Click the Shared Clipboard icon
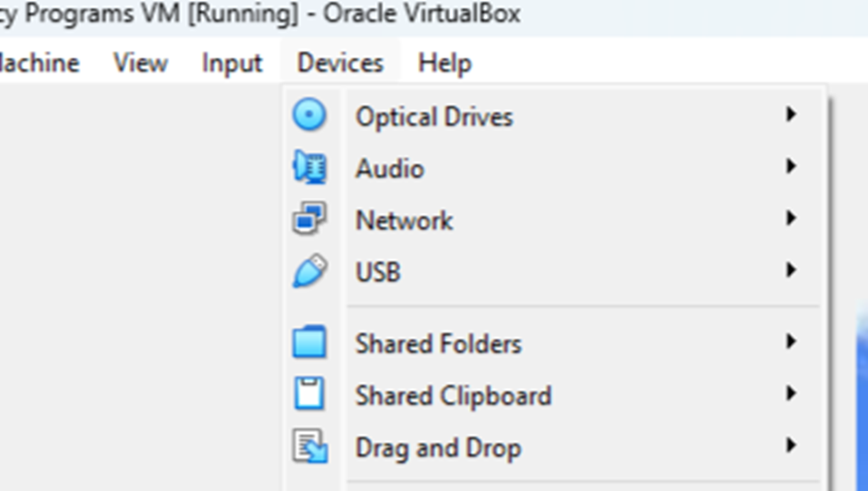The height and width of the screenshot is (491, 868). click(x=309, y=395)
